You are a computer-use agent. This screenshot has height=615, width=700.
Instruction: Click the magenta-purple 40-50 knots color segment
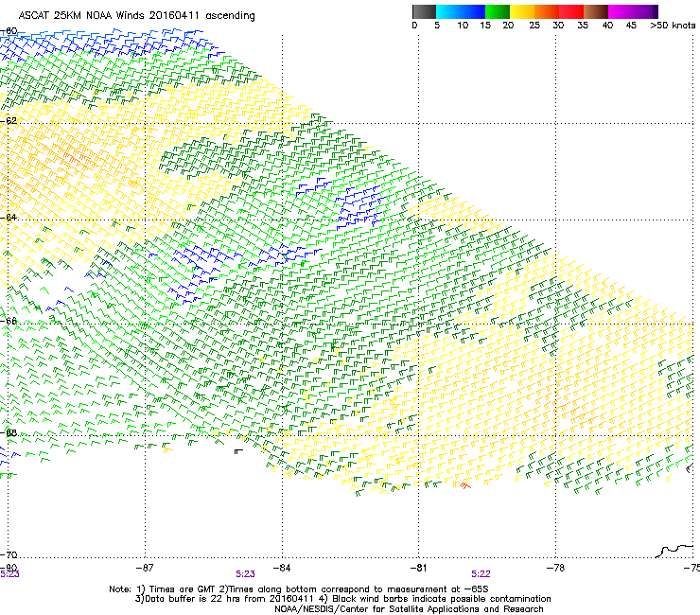(x=633, y=11)
